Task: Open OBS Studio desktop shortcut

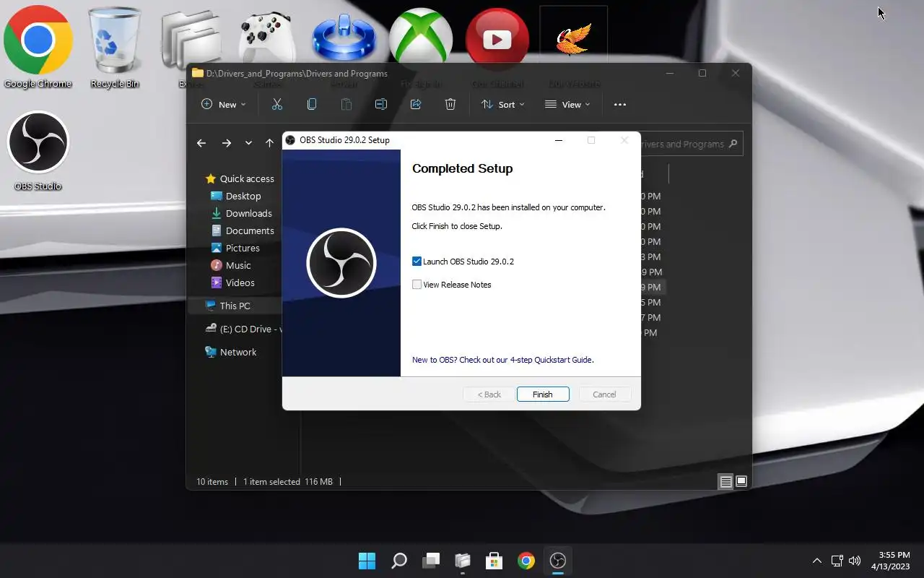Action: pyautogui.click(x=38, y=150)
